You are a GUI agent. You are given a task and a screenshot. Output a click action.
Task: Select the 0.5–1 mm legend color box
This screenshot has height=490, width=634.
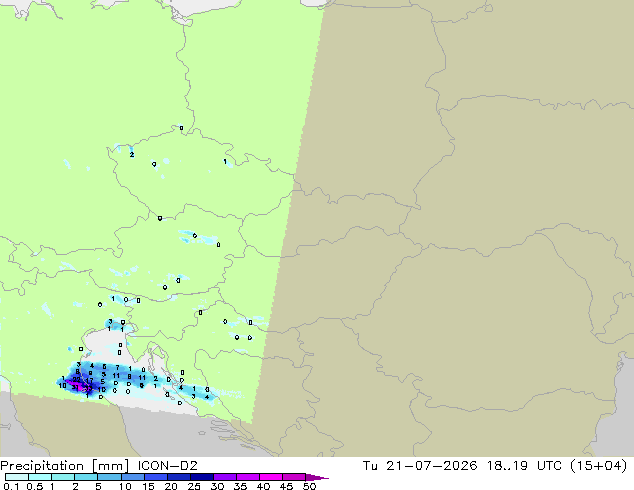point(40,477)
